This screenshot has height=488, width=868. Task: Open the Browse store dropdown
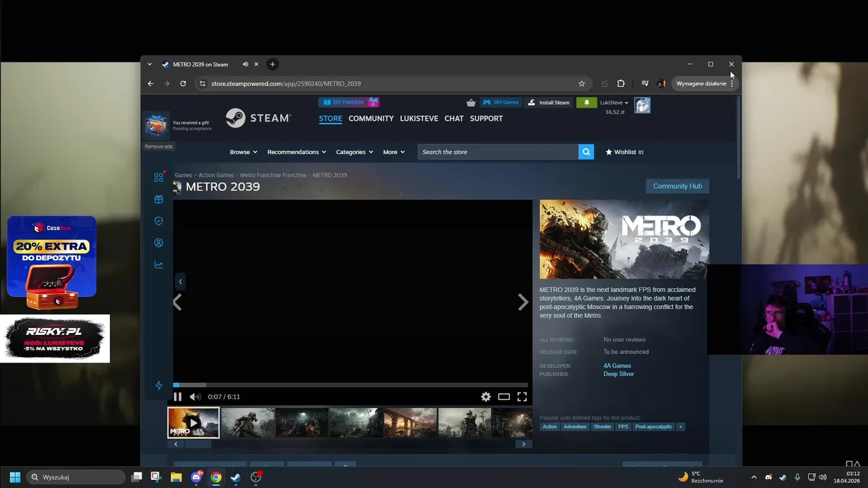(243, 152)
